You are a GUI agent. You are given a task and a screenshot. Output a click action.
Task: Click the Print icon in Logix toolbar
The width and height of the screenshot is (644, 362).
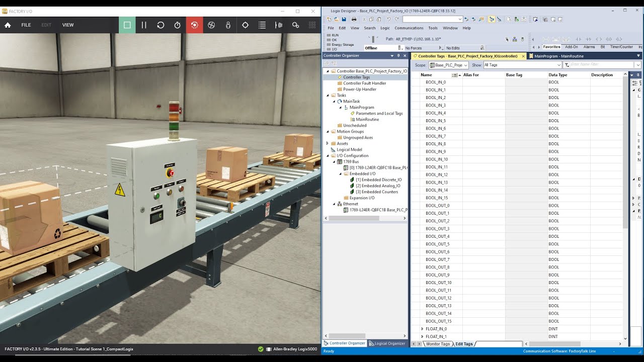click(354, 19)
